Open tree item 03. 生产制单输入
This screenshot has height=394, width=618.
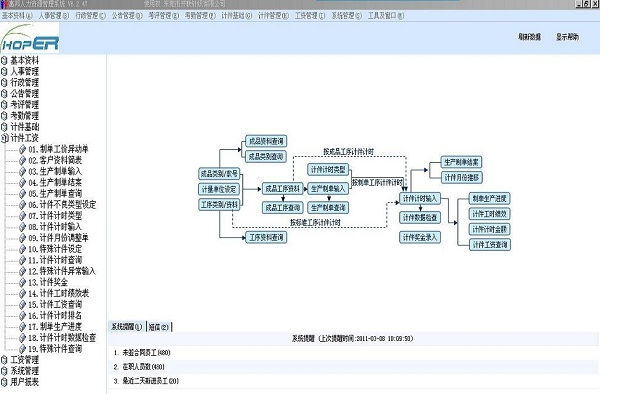point(55,171)
